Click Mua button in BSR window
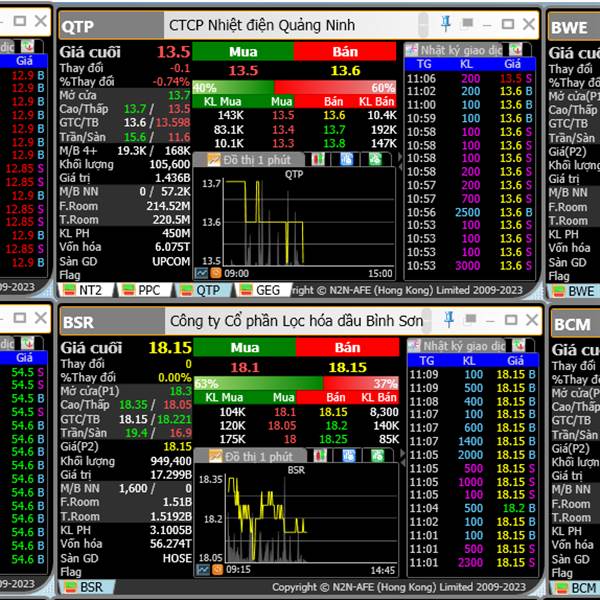The height and width of the screenshot is (600, 600). click(x=245, y=347)
